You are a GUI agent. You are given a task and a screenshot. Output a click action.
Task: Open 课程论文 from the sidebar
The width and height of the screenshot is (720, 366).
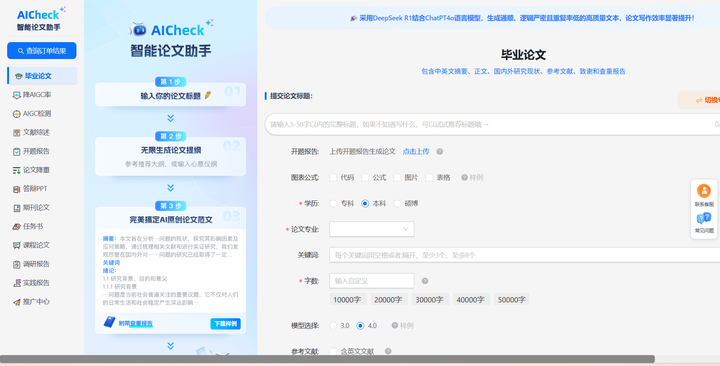31,245
